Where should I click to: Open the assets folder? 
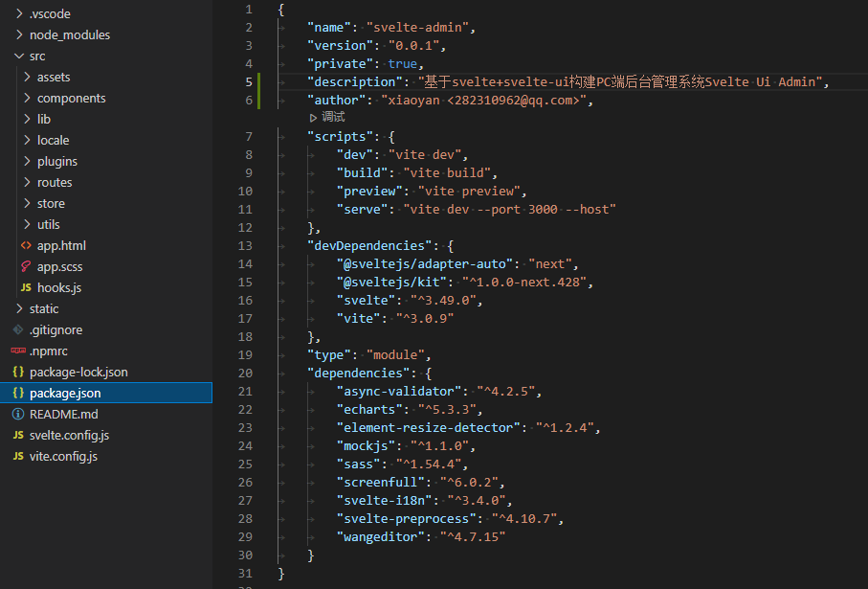pyautogui.click(x=54, y=77)
